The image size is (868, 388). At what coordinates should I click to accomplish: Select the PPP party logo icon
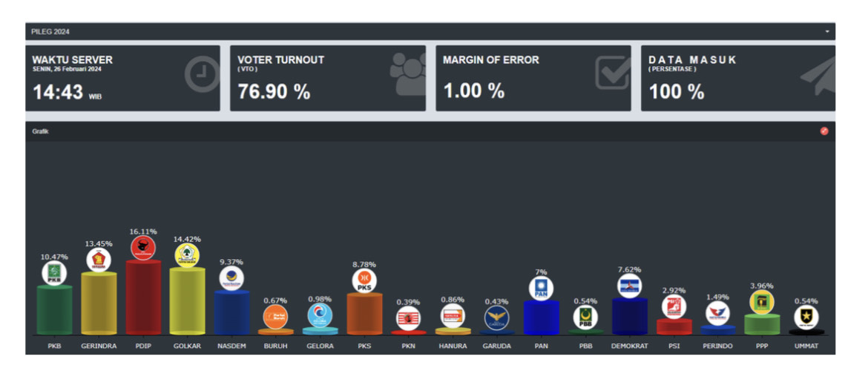coord(762,302)
